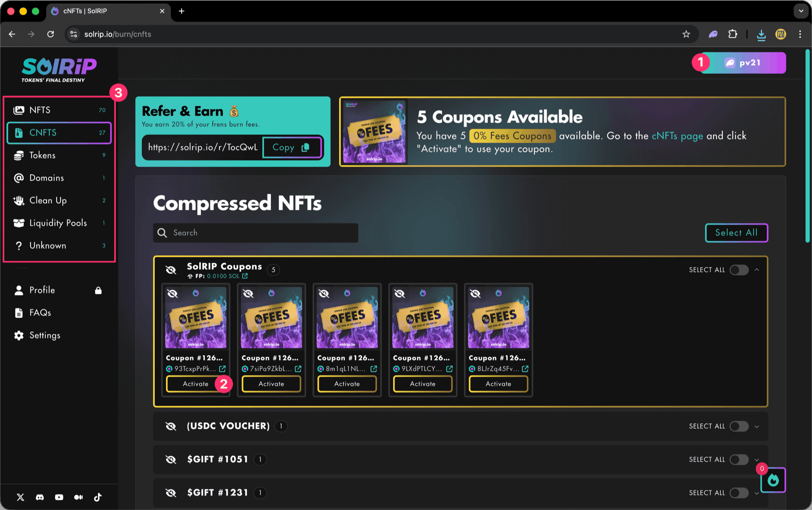
Task: Open a new browser tab
Action: click(181, 11)
